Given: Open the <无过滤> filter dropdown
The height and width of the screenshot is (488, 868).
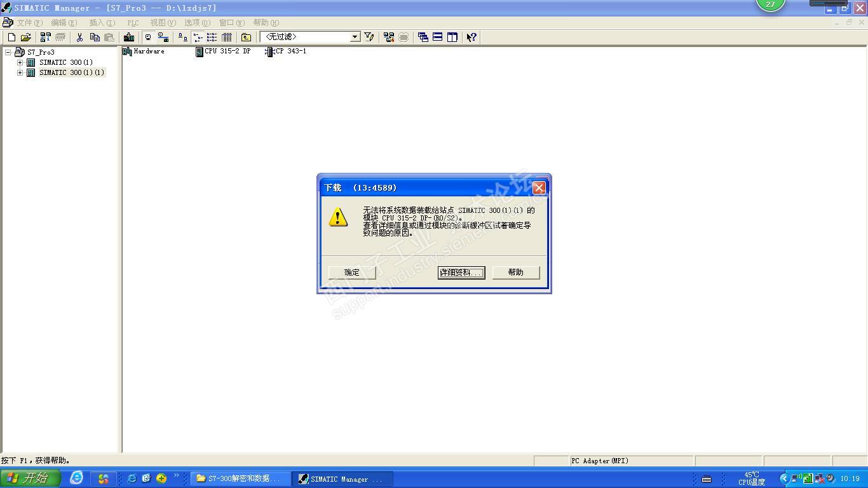Looking at the screenshot, I should pos(355,37).
